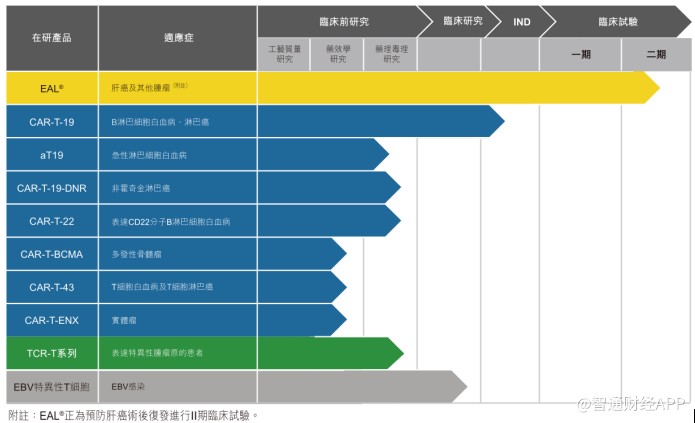Click the 一期 phase sub-header

pyautogui.click(x=581, y=55)
